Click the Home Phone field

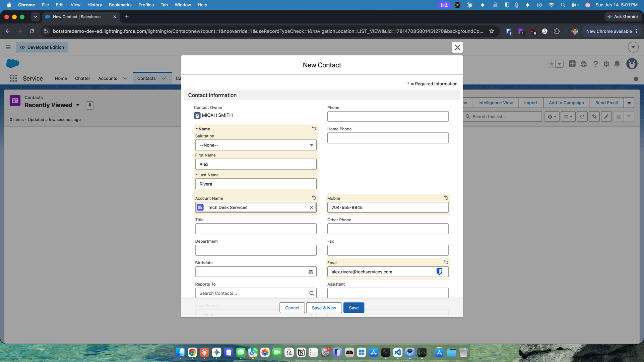coord(388,138)
